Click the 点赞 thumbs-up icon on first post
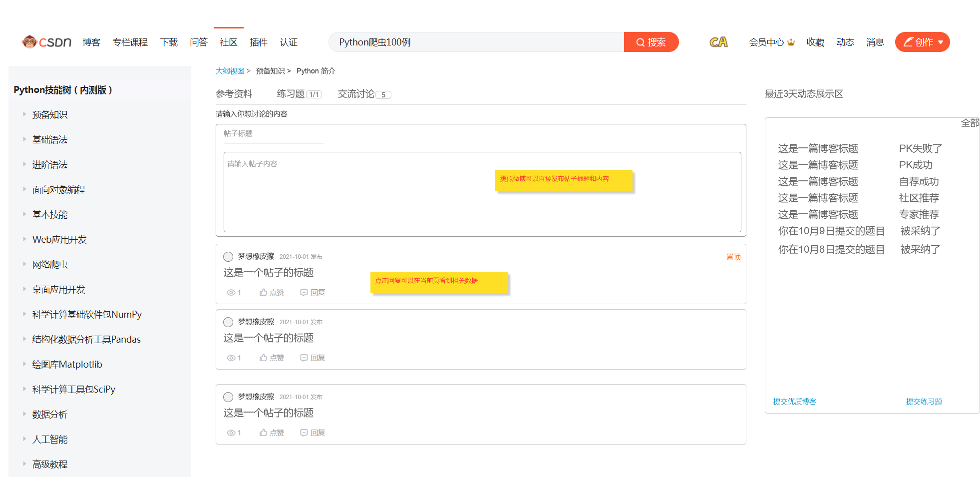The height and width of the screenshot is (477, 980). (263, 292)
